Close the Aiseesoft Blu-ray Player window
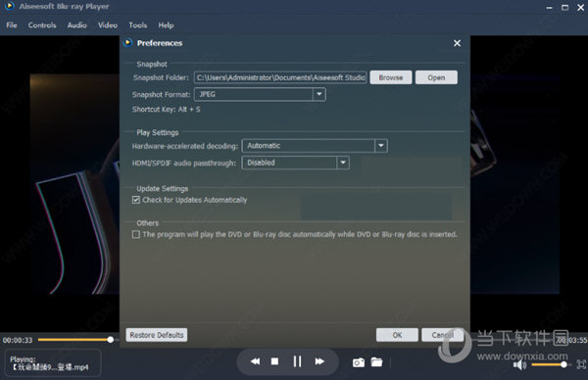 pyautogui.click(x=581, y=7)
